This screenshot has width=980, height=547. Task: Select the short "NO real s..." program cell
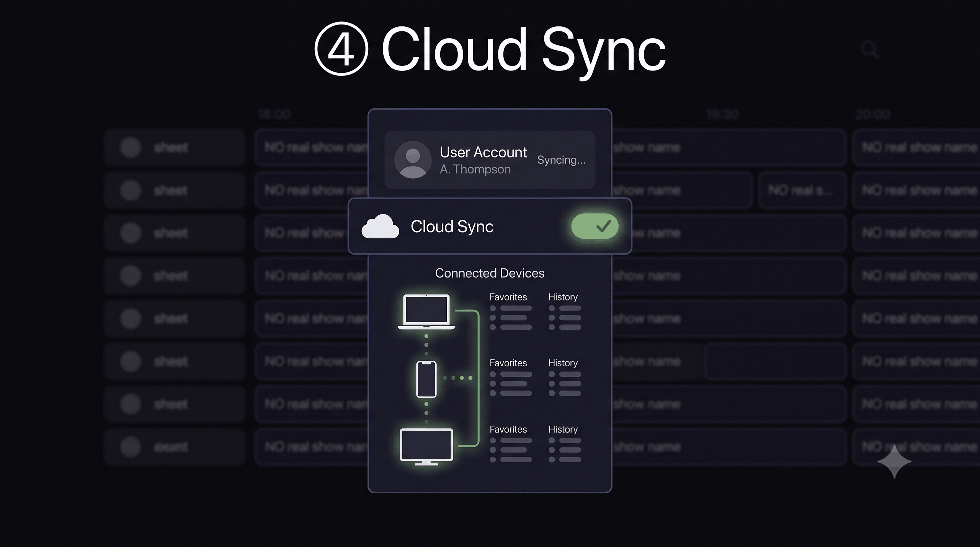pyautogui.click(x=802, y=190)
